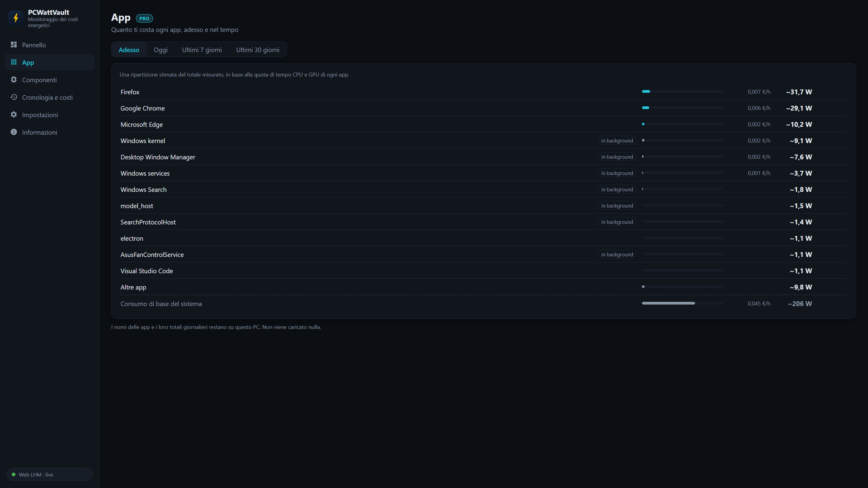Viewport: 868px width, 488px height.
Task: Click the Web LHM live status pill
Action: click(x=49, y=474)
